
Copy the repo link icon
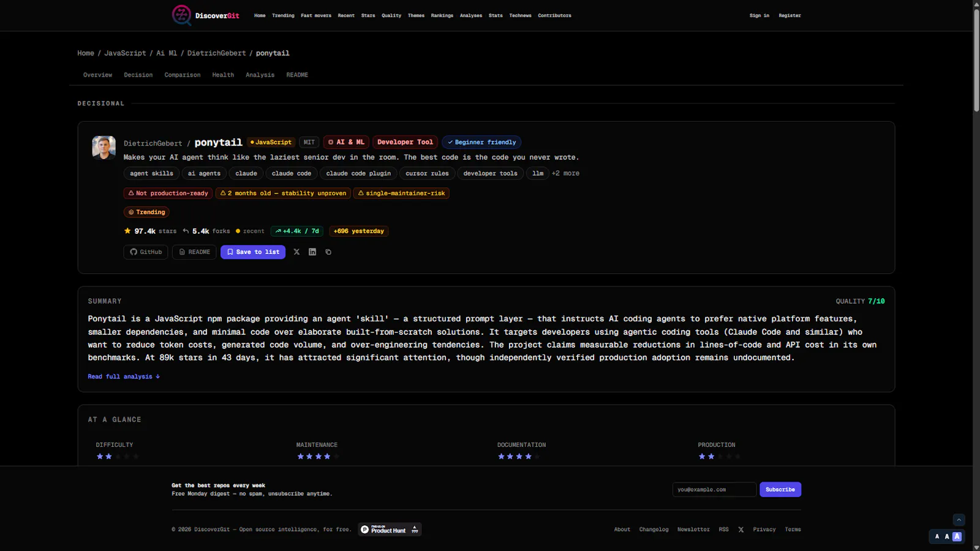[x=328, y=252]
